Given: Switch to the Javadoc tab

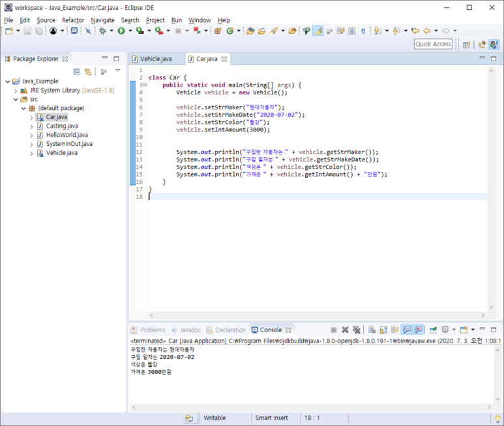Looking at the screenshot, I should pos(186,330).
